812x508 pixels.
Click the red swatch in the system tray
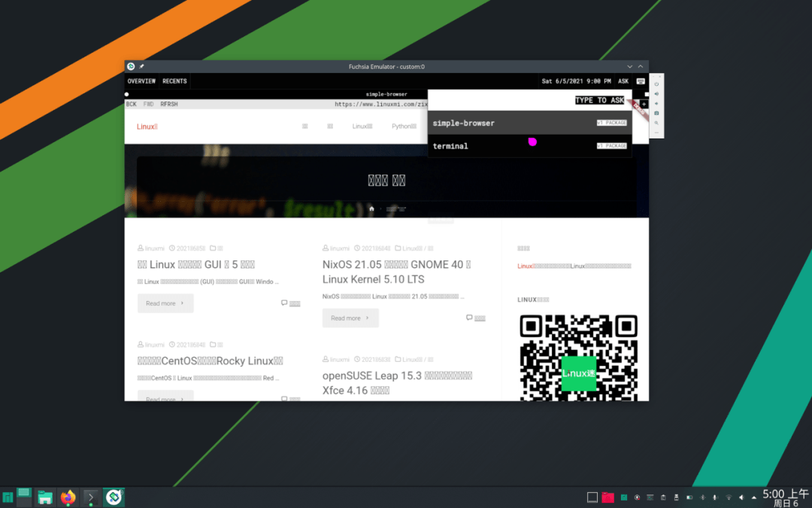pos(607,497)
